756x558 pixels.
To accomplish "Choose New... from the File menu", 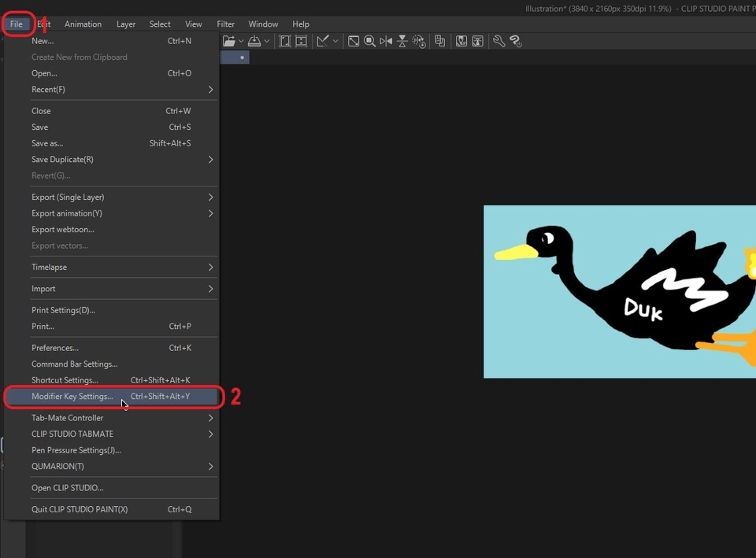I will (111, 41).
